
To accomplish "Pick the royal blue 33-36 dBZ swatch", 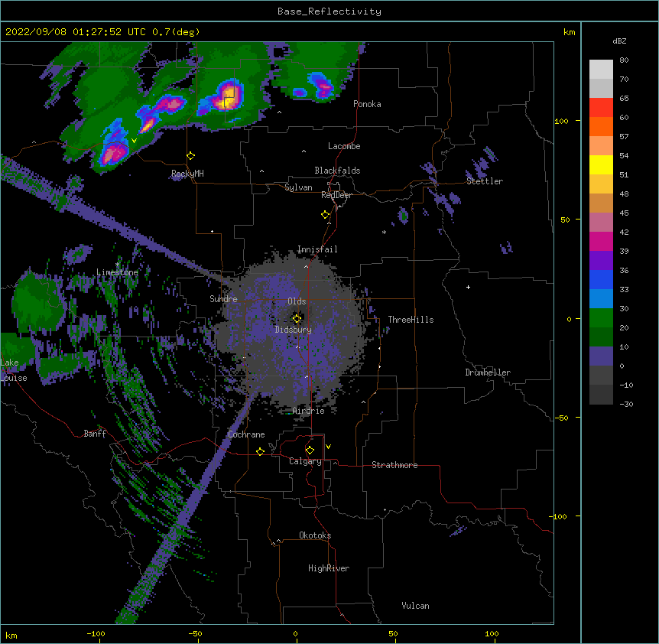I will [x=601, y=279].
